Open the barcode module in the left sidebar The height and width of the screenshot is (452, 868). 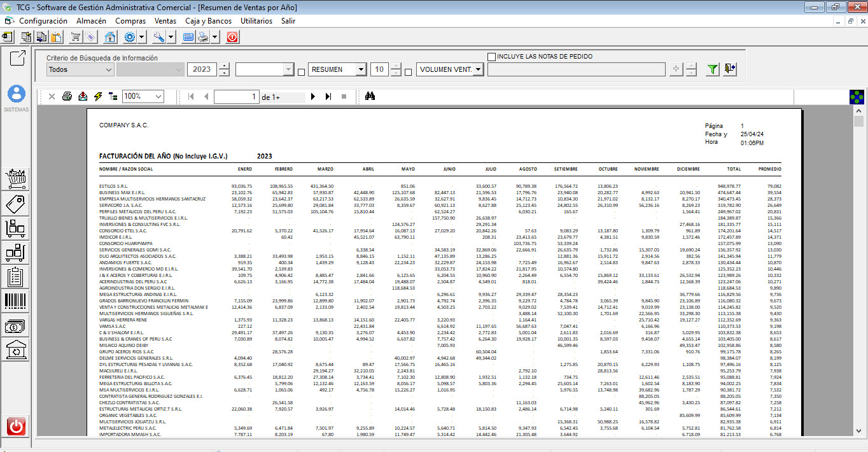(16, 302)
